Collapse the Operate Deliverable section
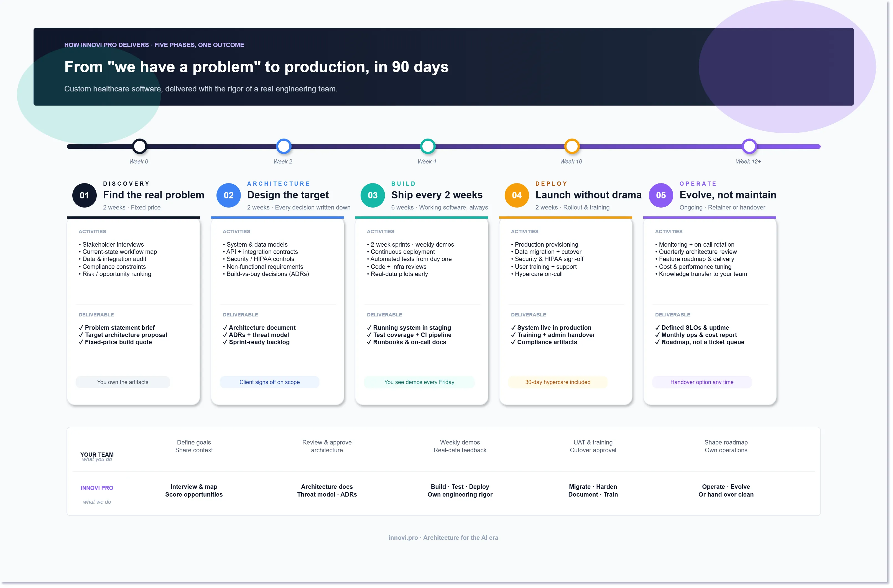The width and height of the screenshot is (893, 588). tap(672, 315)
